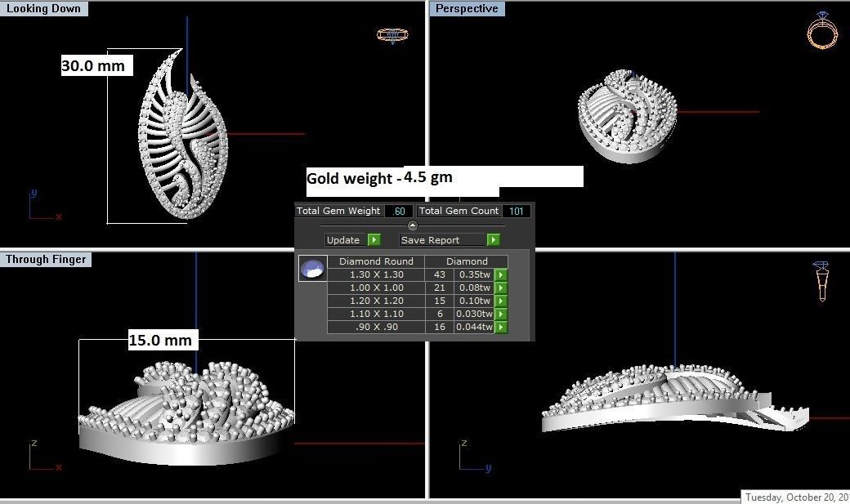Click side-view ring icon in lower-right viewport
Image resolution: width=850 pixels, height=504 pixels.
[x=822, y=281]
